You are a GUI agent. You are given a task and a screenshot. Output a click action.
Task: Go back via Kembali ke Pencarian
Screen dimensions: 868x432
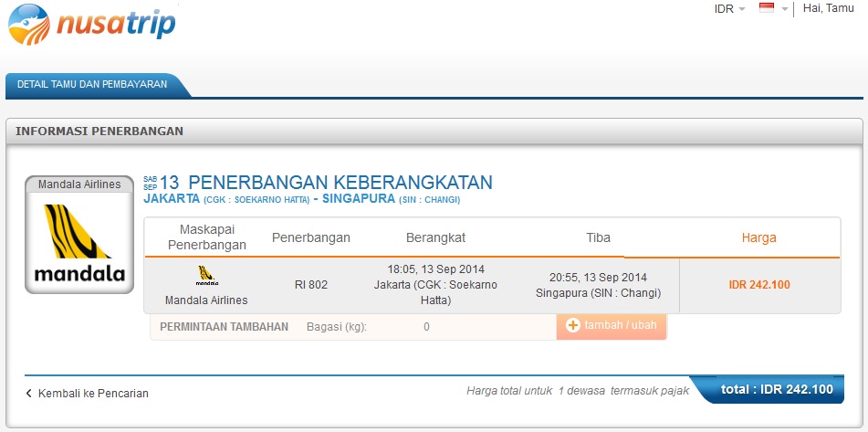(x=87, y=394)
